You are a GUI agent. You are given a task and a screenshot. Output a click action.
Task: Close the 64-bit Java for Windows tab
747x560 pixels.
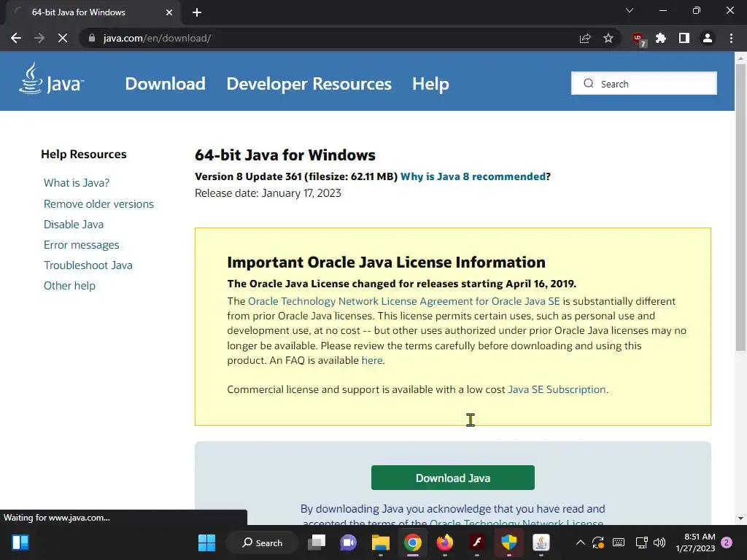pyautogui.click(x=169, y=12)
